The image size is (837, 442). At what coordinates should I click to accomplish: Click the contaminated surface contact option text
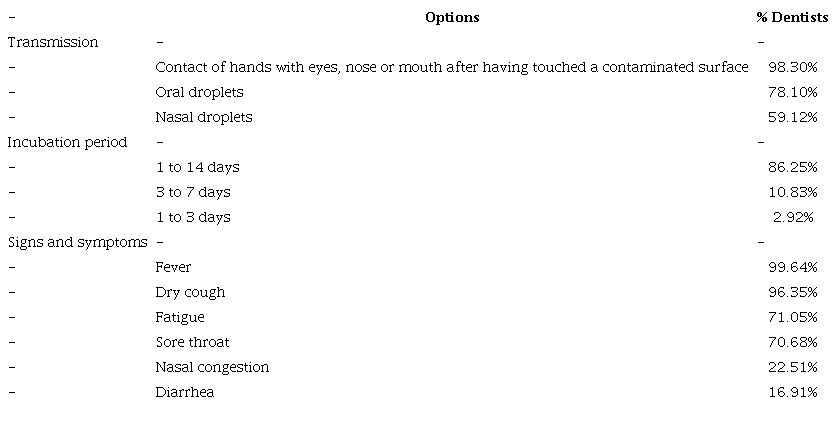(x=452, y=67)
